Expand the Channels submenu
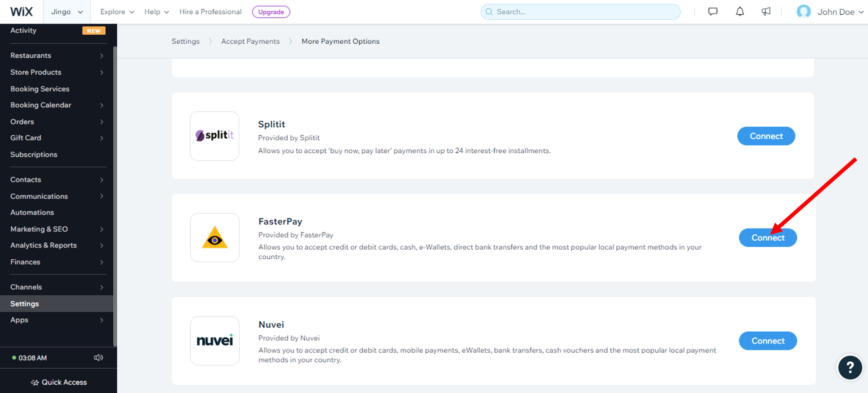868x393 pixels. (x=102, y=287)
